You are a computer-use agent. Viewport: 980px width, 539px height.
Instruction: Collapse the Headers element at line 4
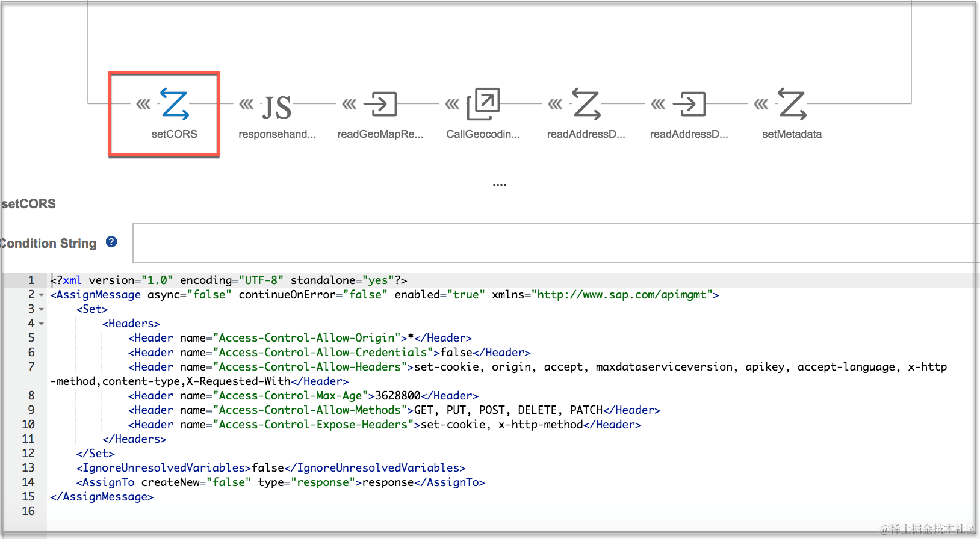(42, 324)
